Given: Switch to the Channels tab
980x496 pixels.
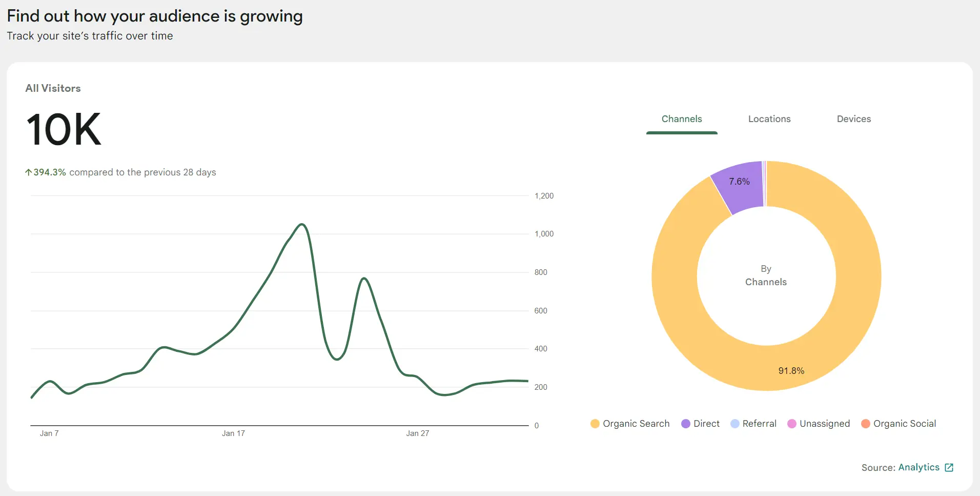Looking at the screenshot, I should [681, 119].
